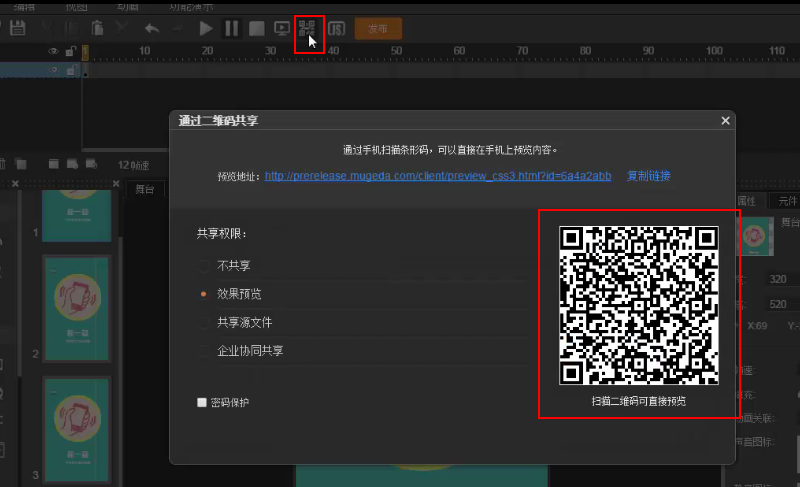Viewport: 800px width, 487px height.
Task: Open the preview monitor icon
Action: click(x=282, y=29)
